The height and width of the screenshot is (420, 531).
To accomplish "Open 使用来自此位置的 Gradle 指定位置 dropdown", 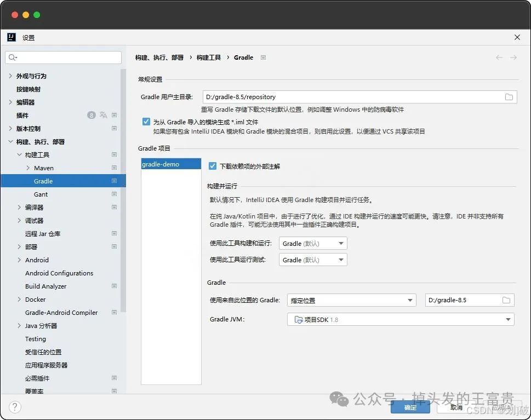I will click(351, 300).
